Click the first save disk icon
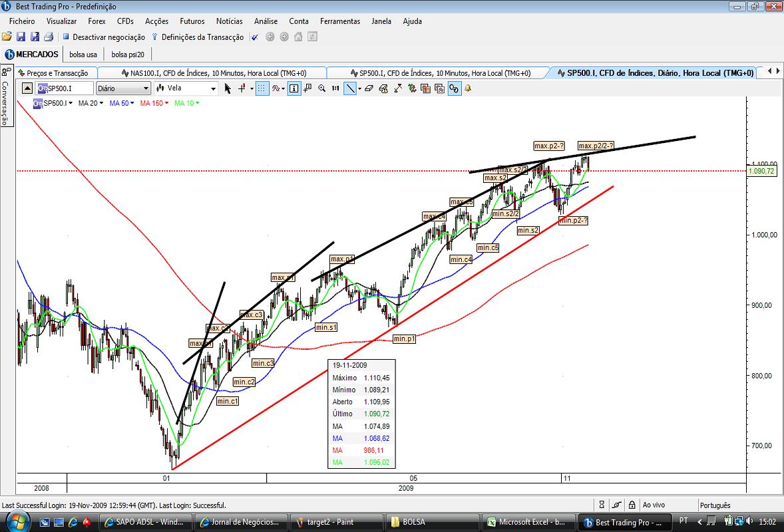The image size is (784, 532). pyautogui.click(x=21, y=37)
